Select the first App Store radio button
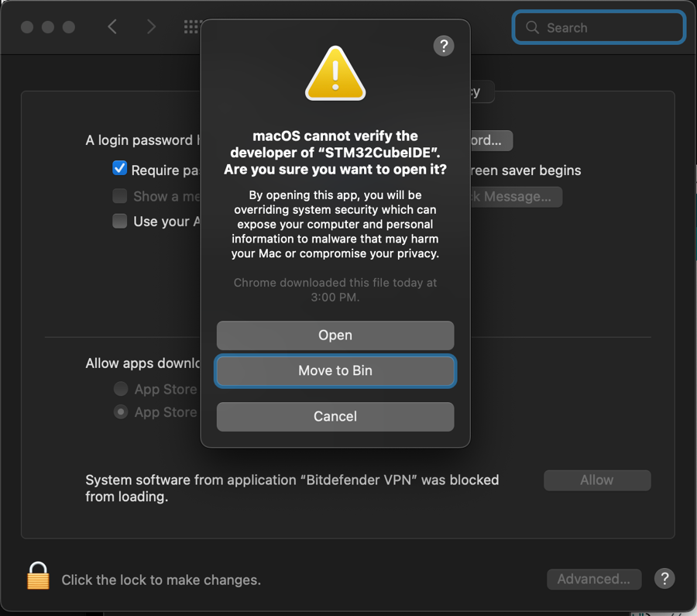This screenshot has height=616, width=697. (121, 389)
